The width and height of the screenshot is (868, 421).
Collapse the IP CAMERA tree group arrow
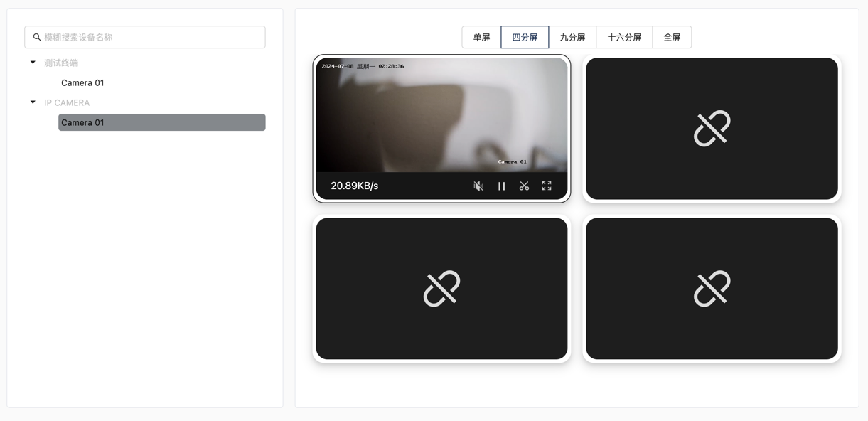click(33, 102)
